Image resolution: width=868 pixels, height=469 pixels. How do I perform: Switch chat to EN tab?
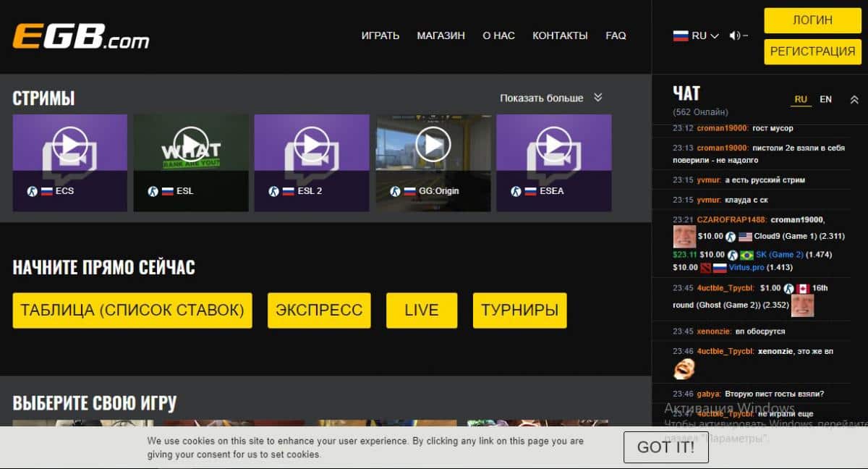pos(825,99)
